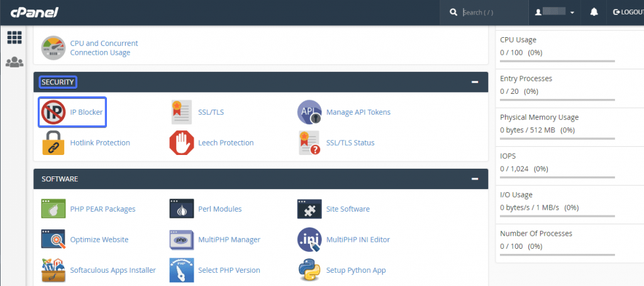This screenshot has height=286, width=644.
Task: Click the Optimize Website magnifier icon
Action: tap(53, 239)
